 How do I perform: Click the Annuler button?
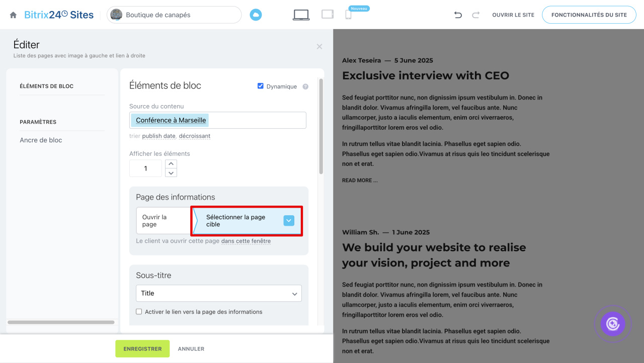(x=191, y=349)
